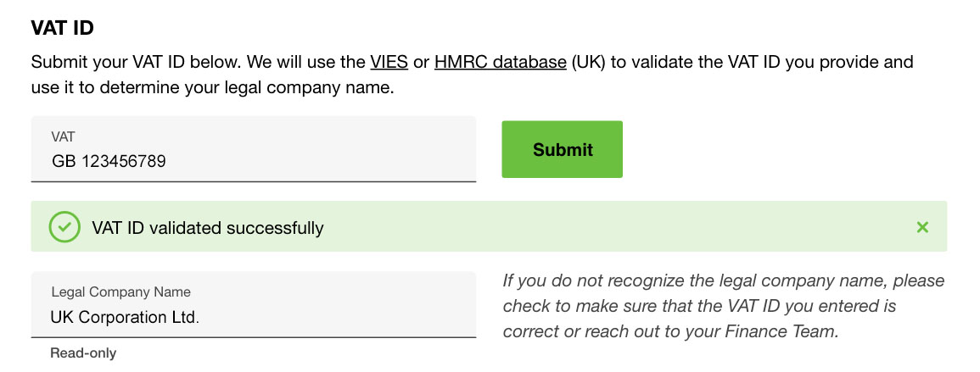Viewport: 980px width, 372px height.
Task: Click the 'Legal Company Name' field label
Action: [121, 291]
